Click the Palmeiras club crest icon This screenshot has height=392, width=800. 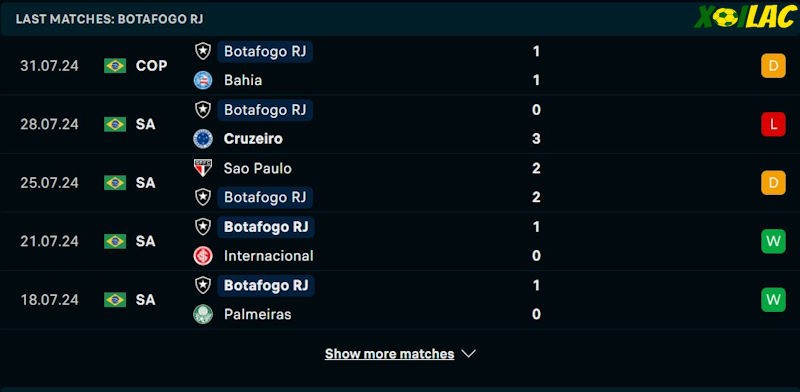click(203, 314)
